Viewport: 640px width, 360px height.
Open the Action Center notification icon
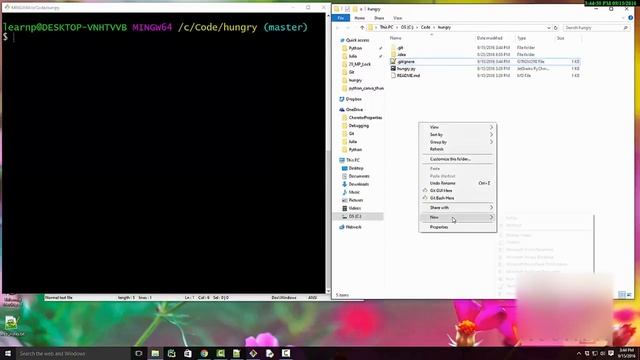click(611, 353)
